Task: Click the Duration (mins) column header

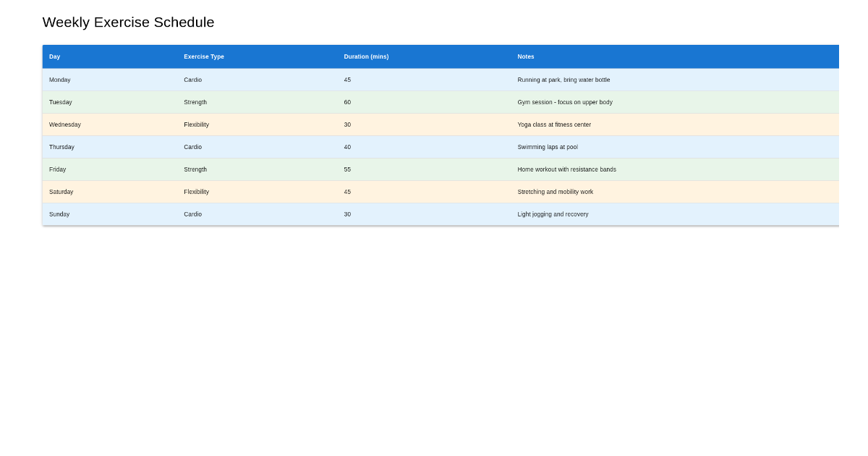Action: point(366,56)
